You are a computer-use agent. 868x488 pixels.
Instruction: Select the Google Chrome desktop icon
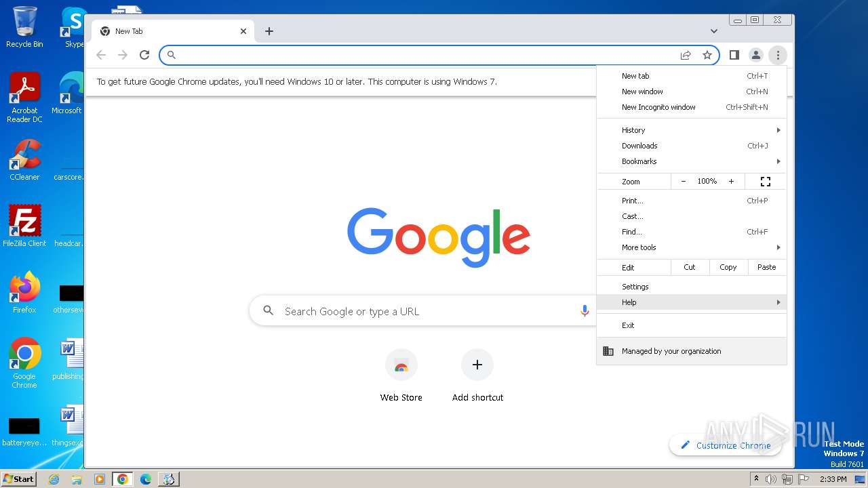click(24, 364)
